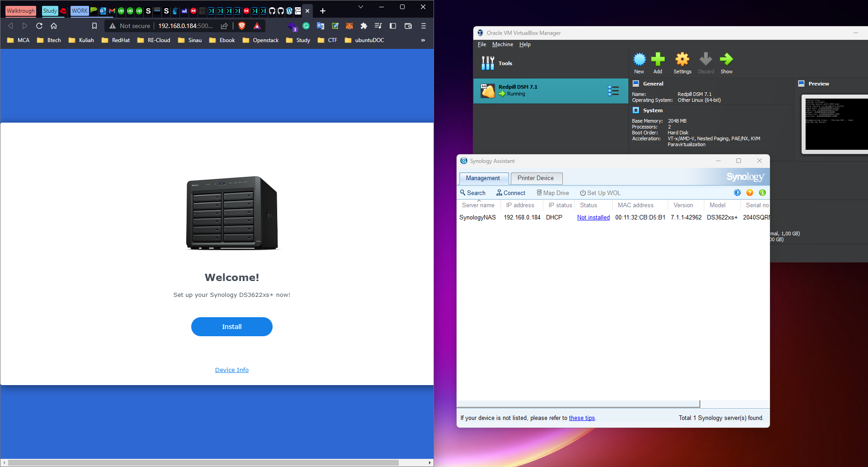Go to the browser home page
This screenshot has width=868, height=467.
54,26
